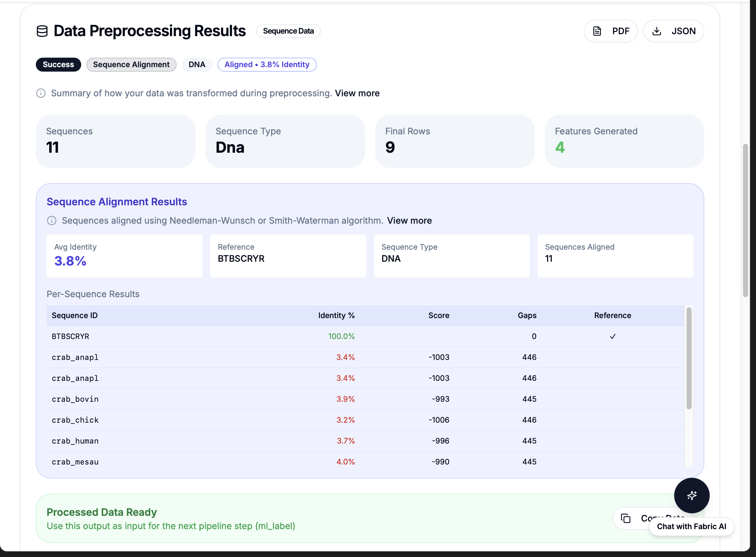Click the Sequence Alignment tag
The image size is (756, 557).
131,64
